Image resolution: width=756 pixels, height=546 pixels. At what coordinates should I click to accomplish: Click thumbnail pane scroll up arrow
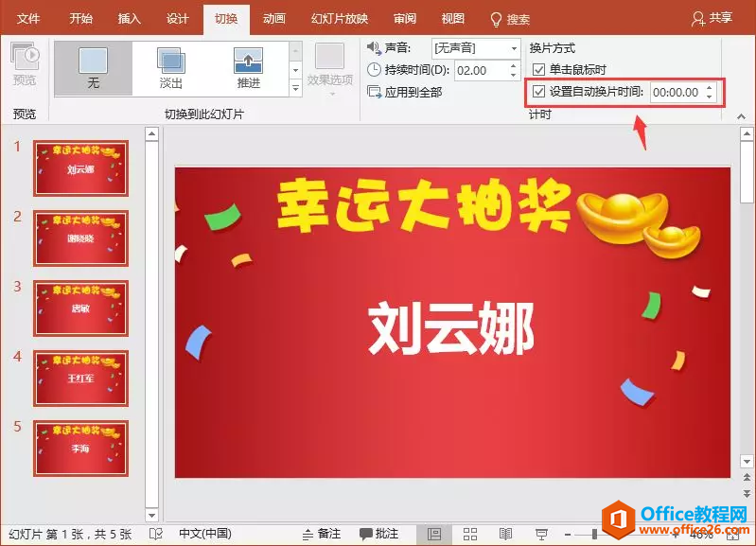pyautogui.click(x=152, y=133)
